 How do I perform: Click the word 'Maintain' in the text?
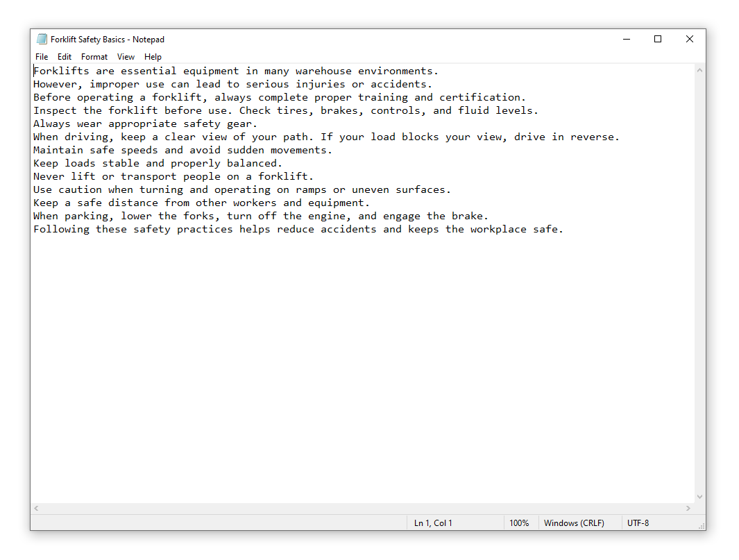pos(58,151)
